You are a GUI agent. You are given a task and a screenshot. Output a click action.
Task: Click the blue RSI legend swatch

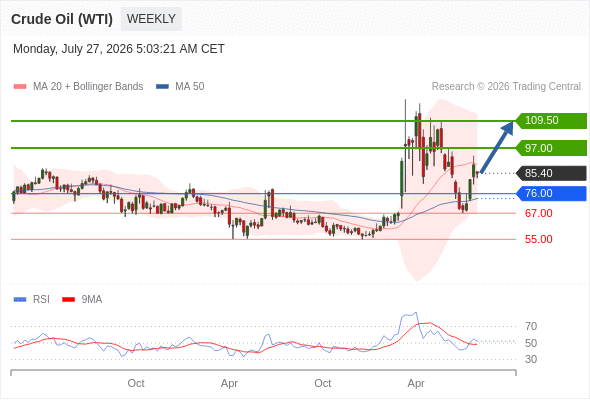click(20, 300)
